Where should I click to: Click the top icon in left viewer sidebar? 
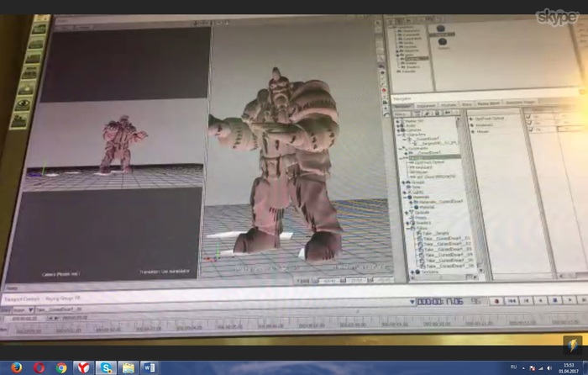pos(39,29)
